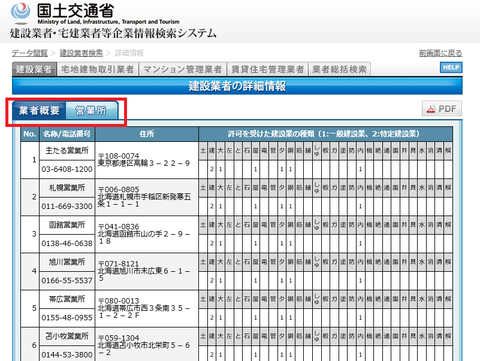The height and width of the screenshot is (361, 480).
Task: Click the No. column header
Action: pos(30,134)
